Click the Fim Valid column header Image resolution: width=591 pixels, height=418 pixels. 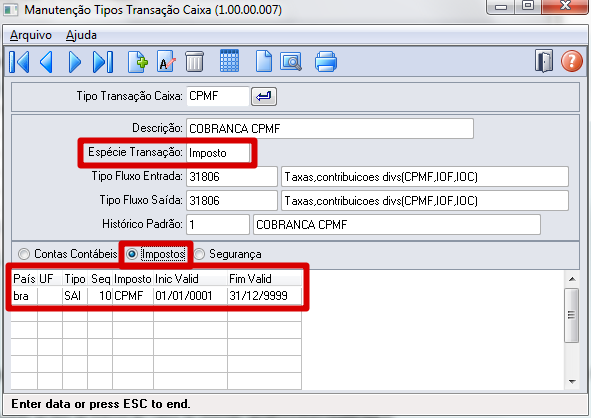tap(264, 279)
